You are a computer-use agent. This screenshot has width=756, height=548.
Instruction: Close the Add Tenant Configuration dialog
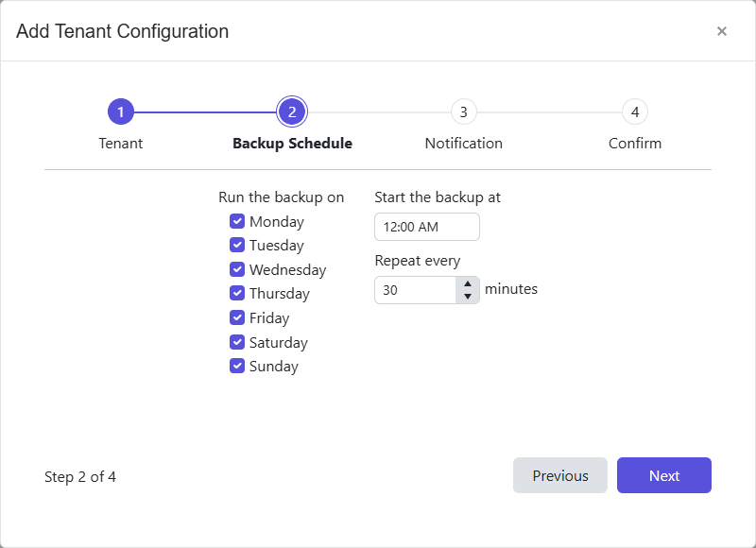(722, 31)
